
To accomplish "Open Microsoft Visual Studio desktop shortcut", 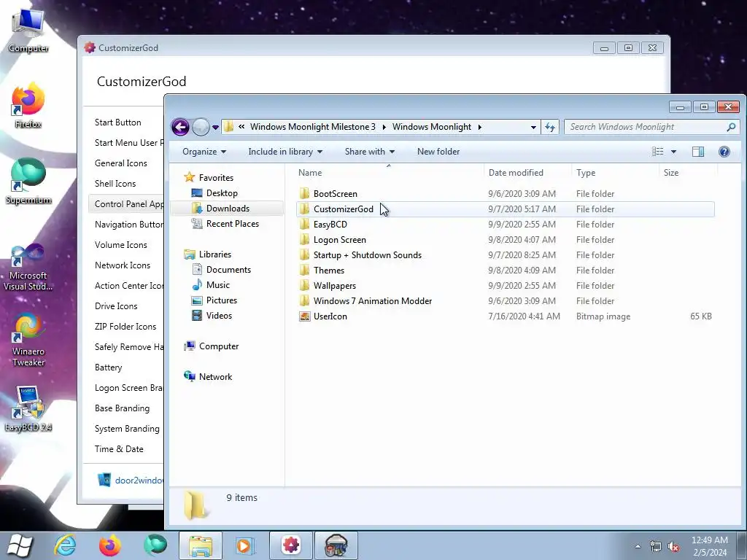I will [x=28, y=267].
